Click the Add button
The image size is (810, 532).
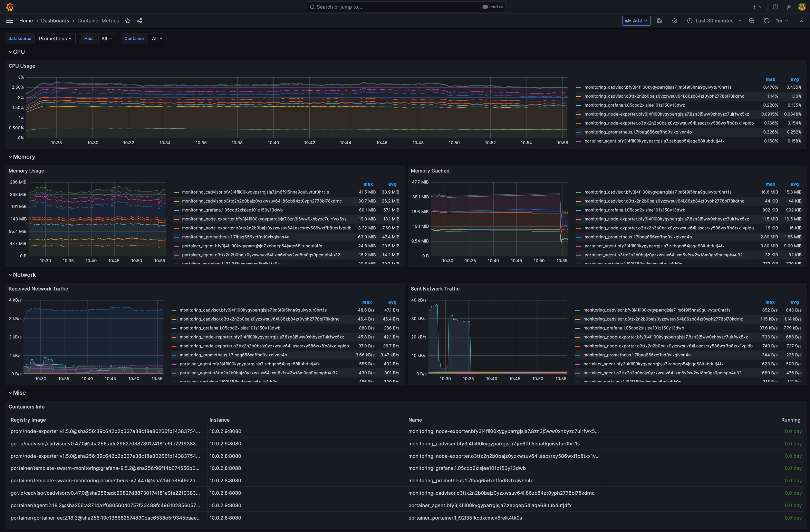pos(636,21)
